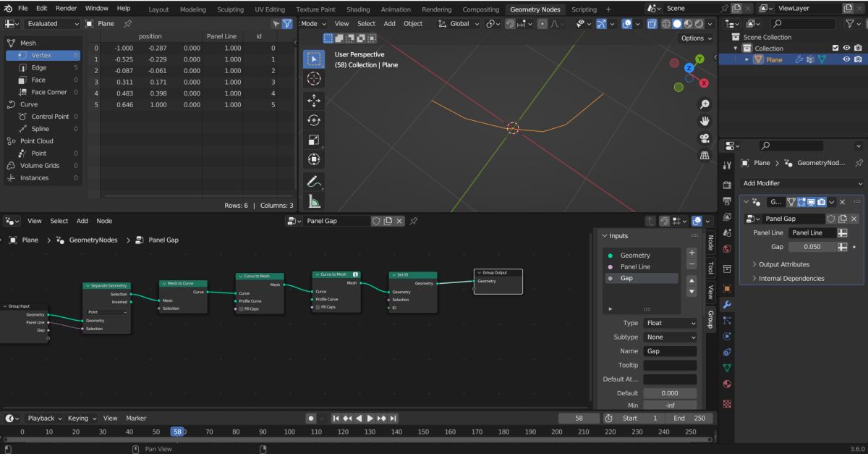Screen dimensions: 868x454
Task: Select the Transform tool
Action: [315, 160]
